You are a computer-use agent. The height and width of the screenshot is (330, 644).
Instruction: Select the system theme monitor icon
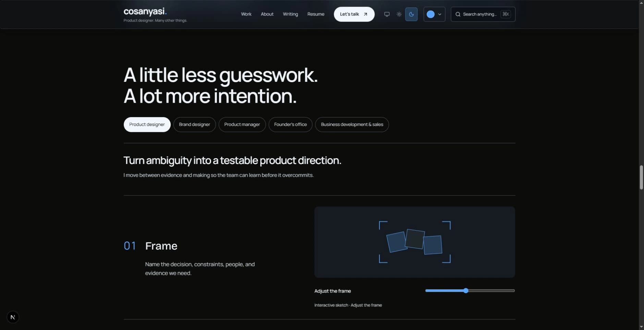387,14
